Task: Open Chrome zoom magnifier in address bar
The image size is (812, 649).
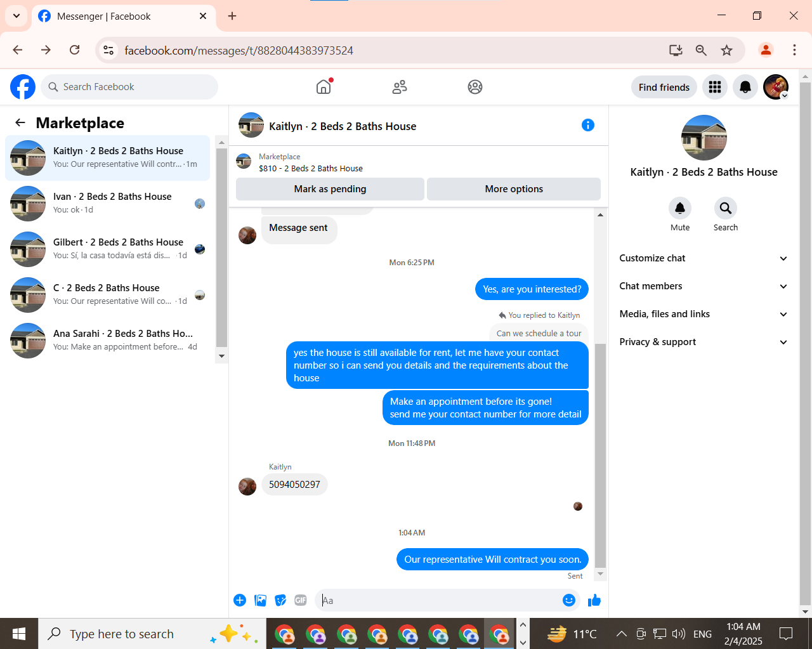Action: click(x=701, y=50)
